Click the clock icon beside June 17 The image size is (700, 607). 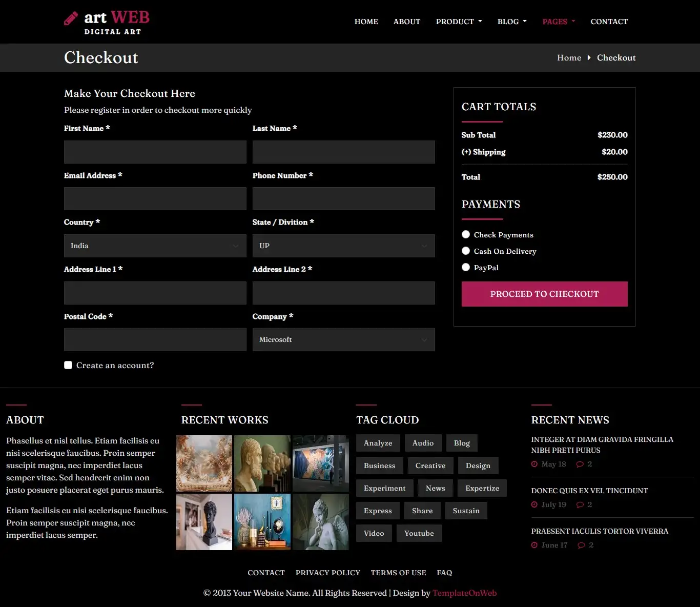click(534, 545)
